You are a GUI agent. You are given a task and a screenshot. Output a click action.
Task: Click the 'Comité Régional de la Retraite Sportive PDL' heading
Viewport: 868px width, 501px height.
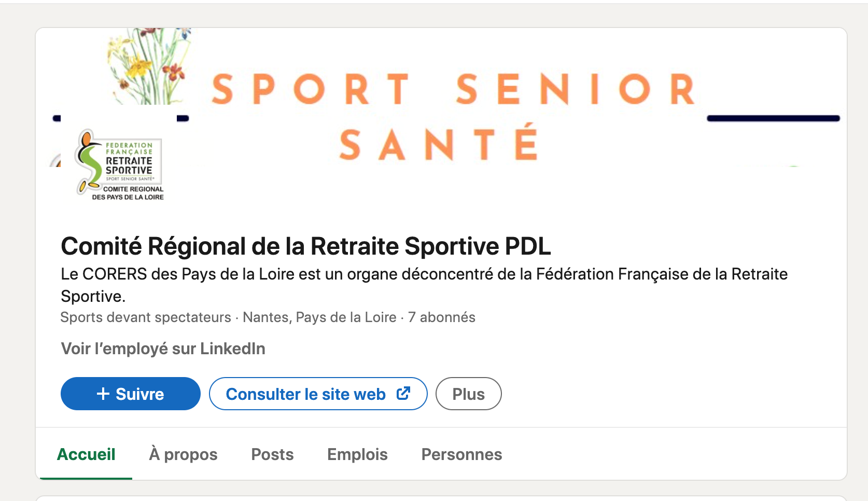(x=305, y=246)
